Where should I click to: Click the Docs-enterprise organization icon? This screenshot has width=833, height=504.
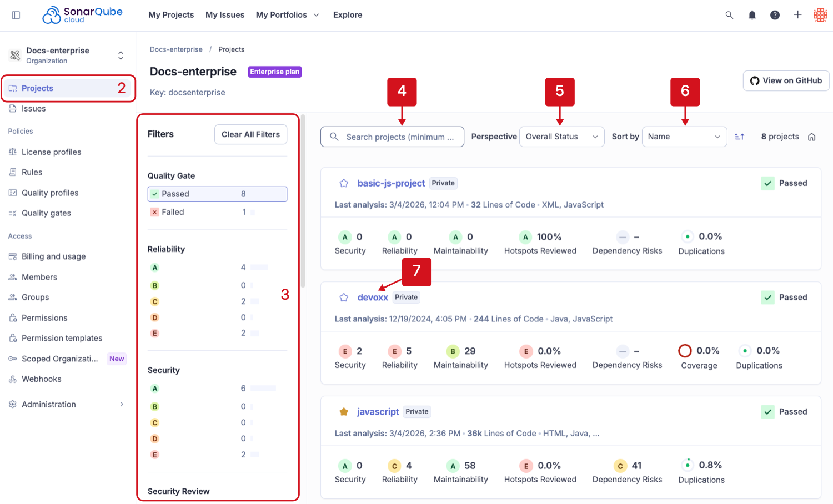point(15,55)
